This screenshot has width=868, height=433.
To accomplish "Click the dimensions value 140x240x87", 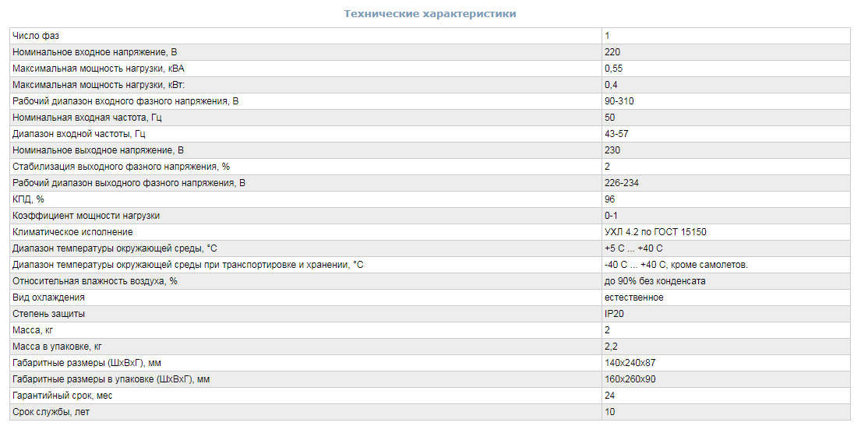I will [630, 363].
